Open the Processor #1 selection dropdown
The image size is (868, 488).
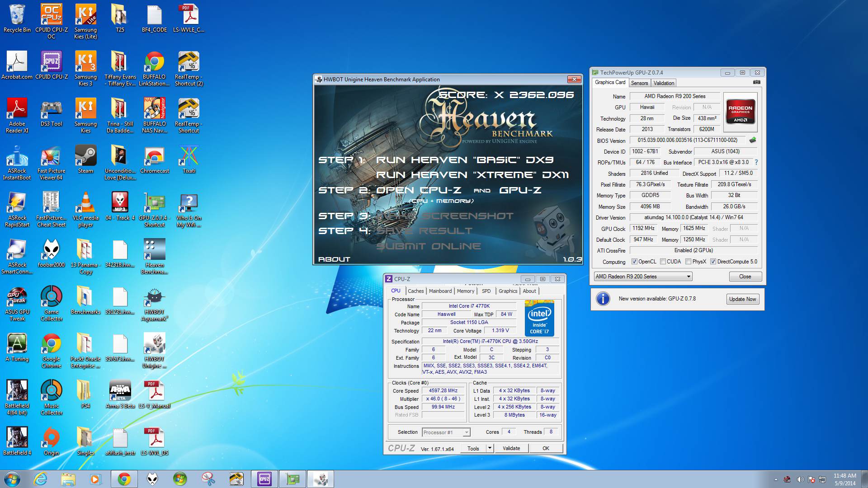coord(446,432)
